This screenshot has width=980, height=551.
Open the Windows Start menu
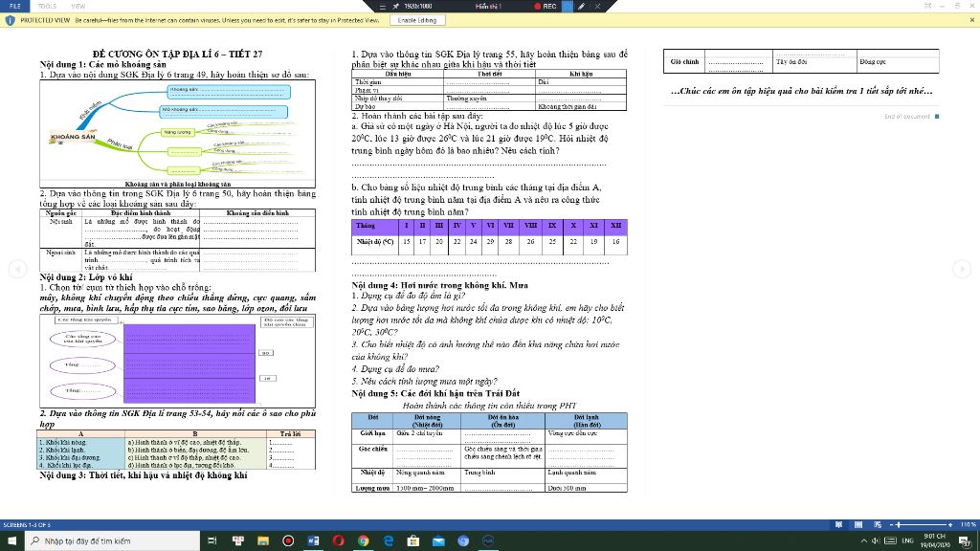click(11, 540)
